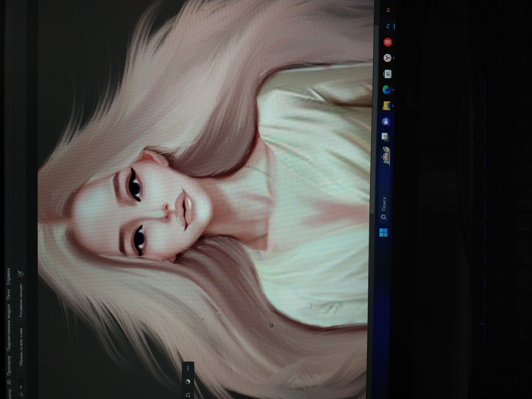
Task: Click the angle icon beside the 0° field
Action: tap(21, 394)
